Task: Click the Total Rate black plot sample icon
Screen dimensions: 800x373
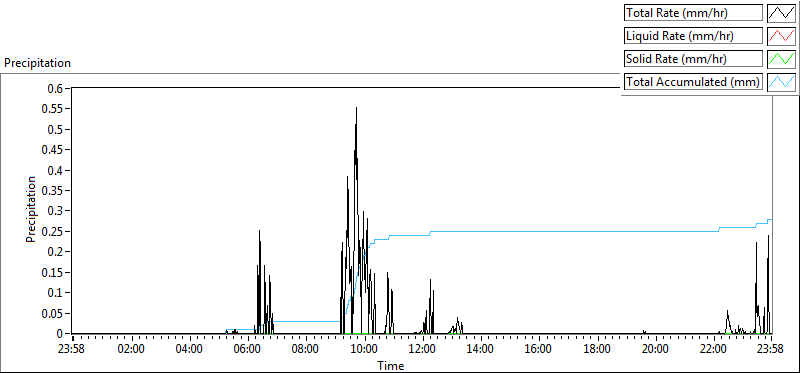Action: tap(782, 13)
